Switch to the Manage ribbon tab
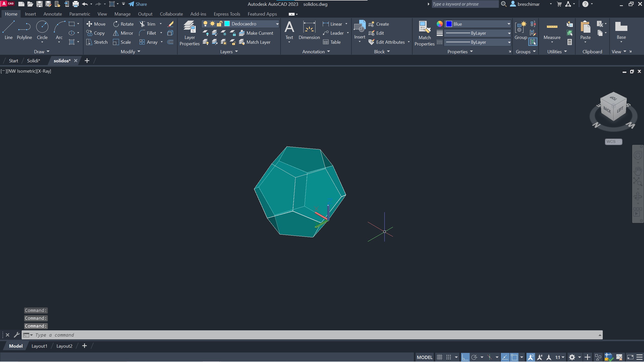The image size is (644, 362). click(122, 14)
